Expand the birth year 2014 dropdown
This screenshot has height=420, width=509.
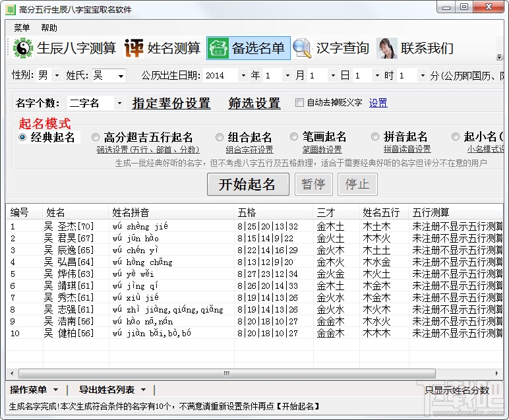pyautogui.click(x=243, y=76)
